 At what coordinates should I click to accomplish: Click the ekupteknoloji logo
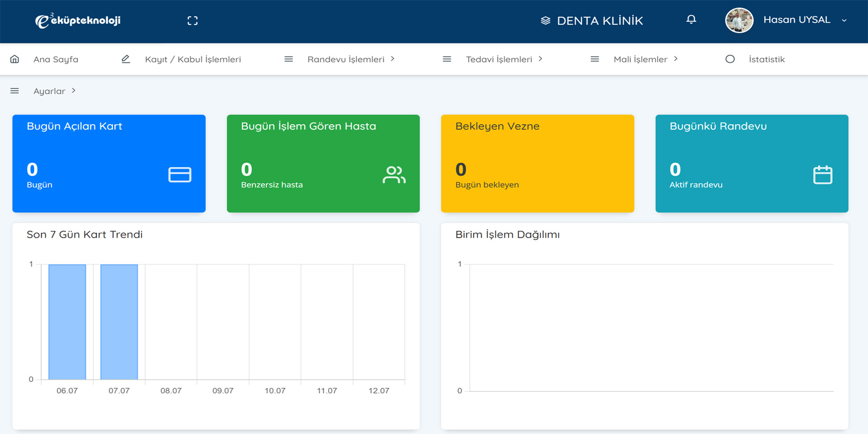point(78,21)
